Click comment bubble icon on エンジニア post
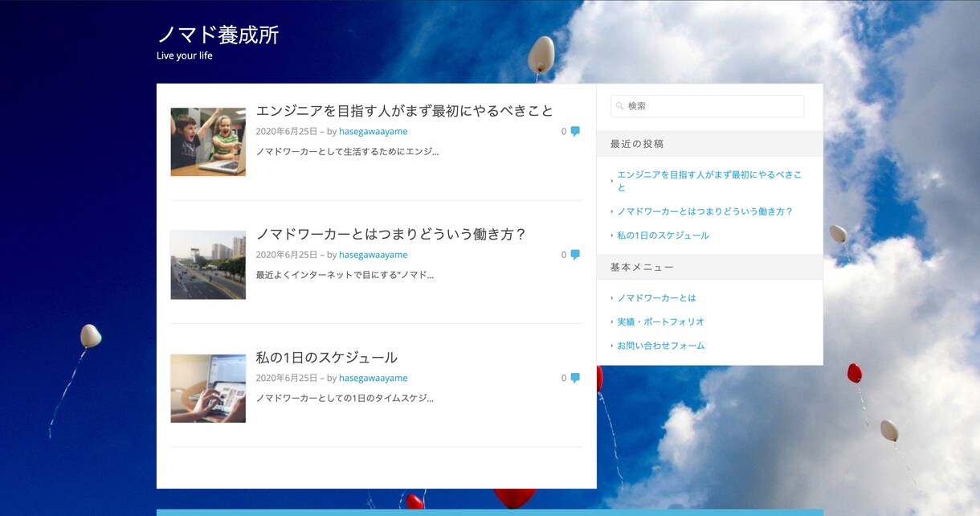This screenshot has height=516, width=980. tap(575, 132)
